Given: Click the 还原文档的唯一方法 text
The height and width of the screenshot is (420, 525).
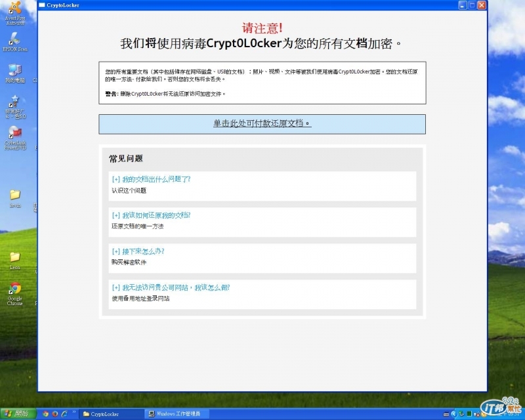Looking at the screenshot, I should (x=138, y=226).
